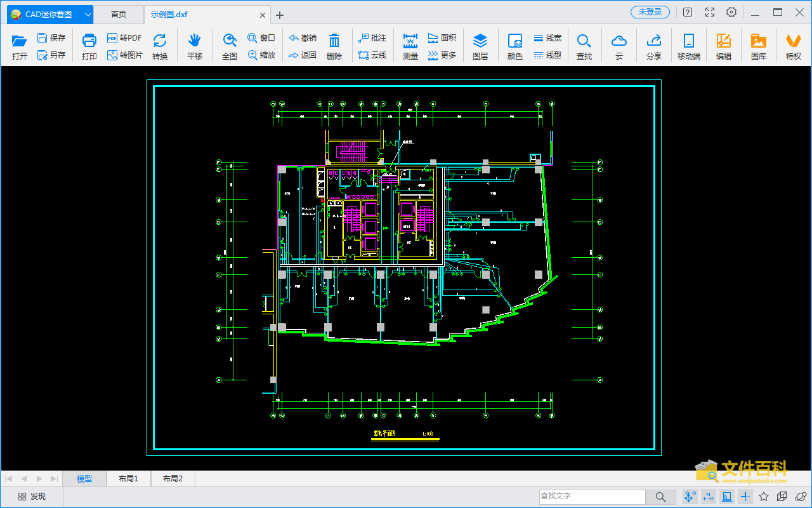Click the star favorites icon

point(764,497)
